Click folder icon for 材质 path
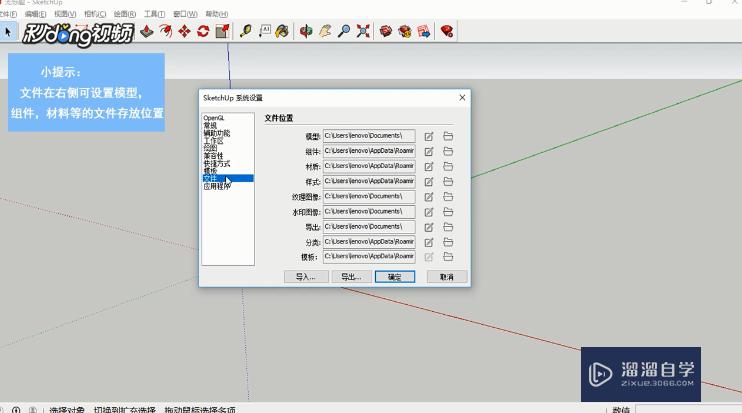Screen dimensions: 742x413 pyautogui.click(x=448, y=167)
